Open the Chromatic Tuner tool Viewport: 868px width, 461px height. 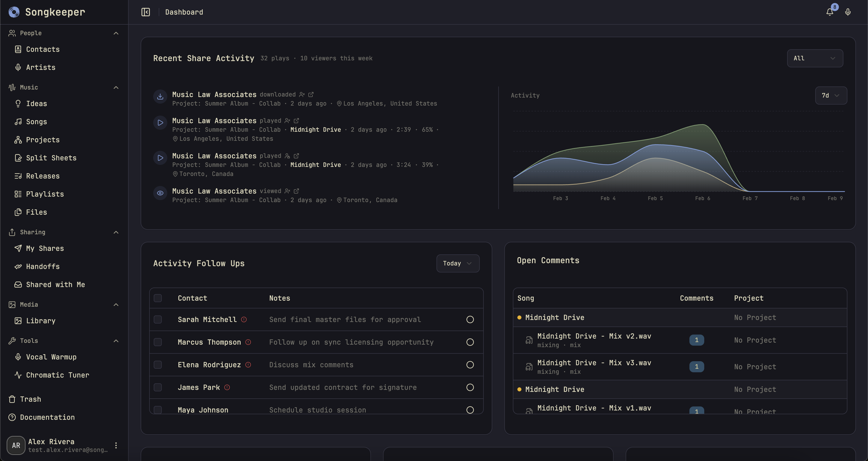[58, 375]
